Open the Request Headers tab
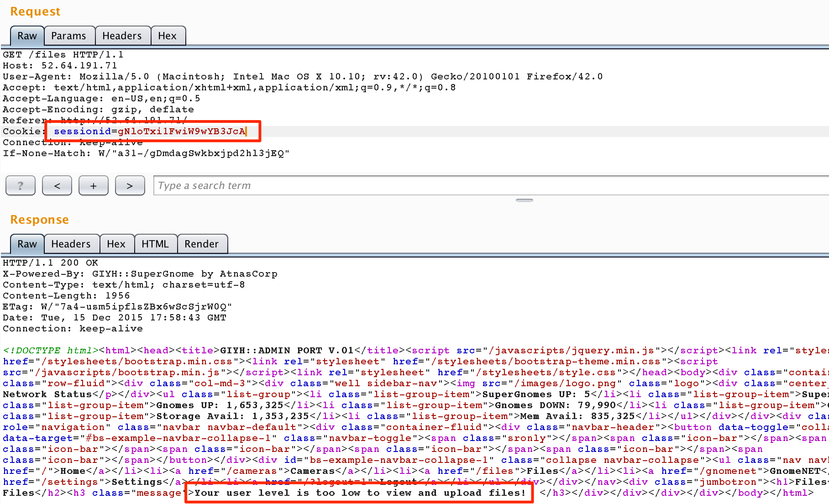This screenshot has height=504, width=829. [x=122, y=36]
